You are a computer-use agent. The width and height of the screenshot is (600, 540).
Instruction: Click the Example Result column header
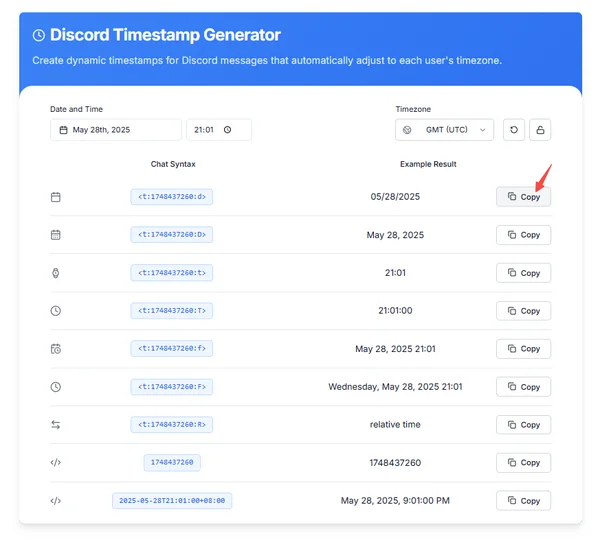[428, 164]
